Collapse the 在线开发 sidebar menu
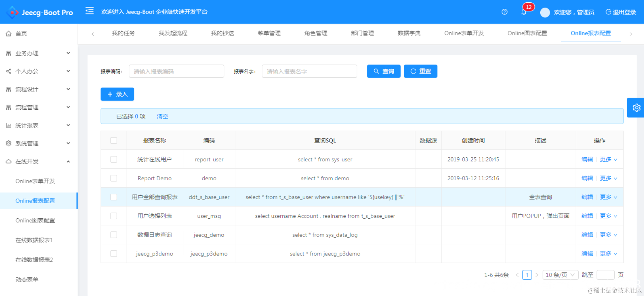Viewport: 644px width, 296px height. (x=39, y=161)
